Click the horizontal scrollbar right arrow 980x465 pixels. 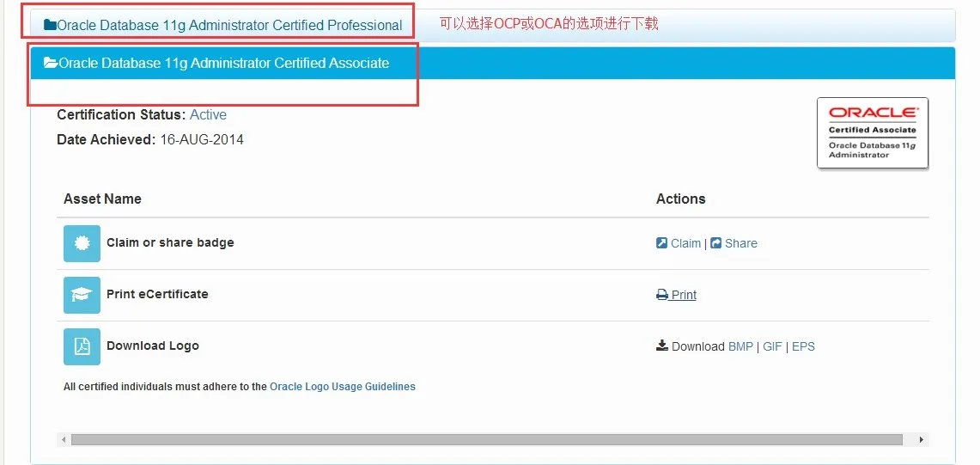[x=922, y=440]
